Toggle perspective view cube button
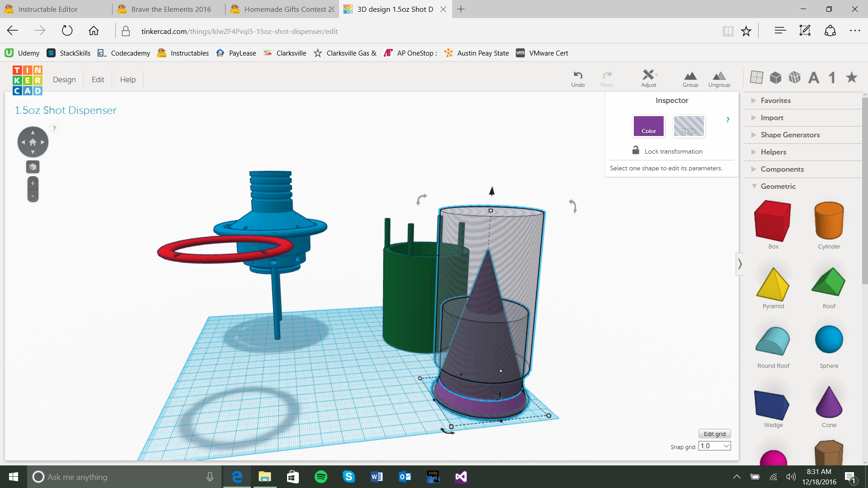The image size is (868, 488). click(x=33, y=167)
